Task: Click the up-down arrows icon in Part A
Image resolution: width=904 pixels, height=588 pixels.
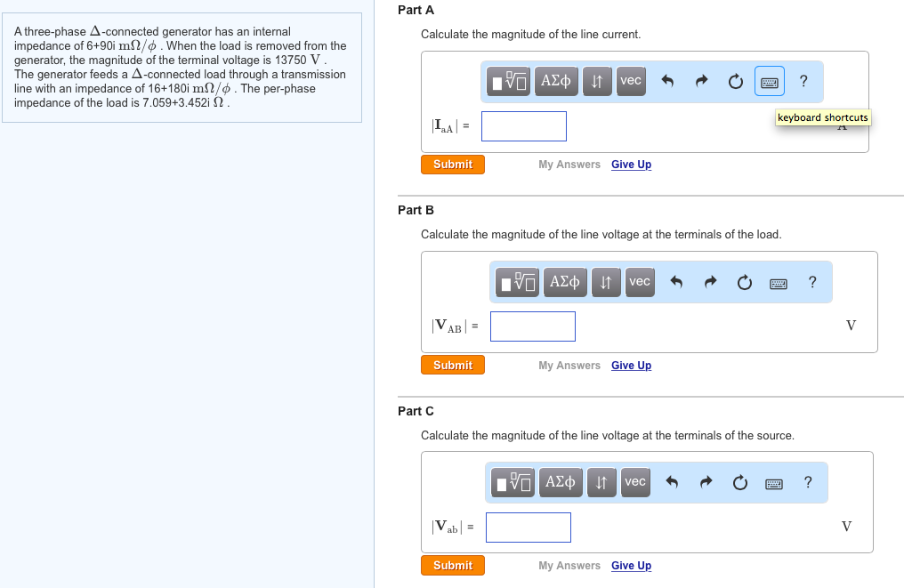Action: click(x=597, y=80)
